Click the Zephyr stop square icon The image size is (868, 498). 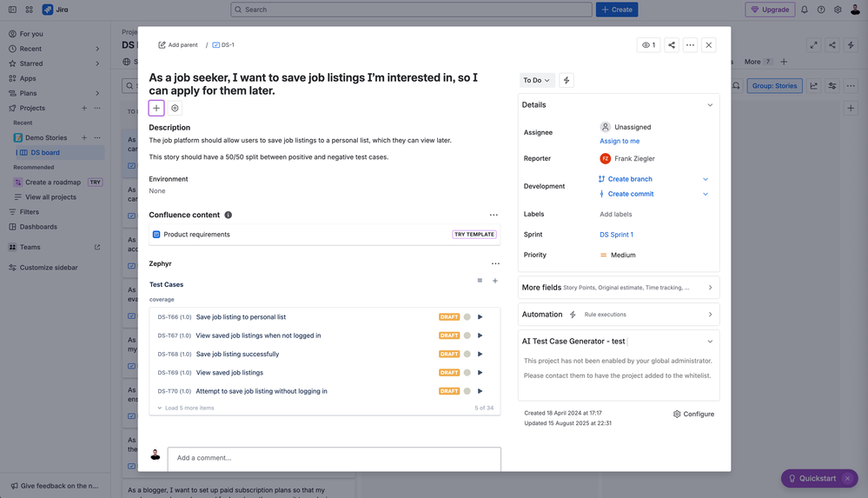480,281
